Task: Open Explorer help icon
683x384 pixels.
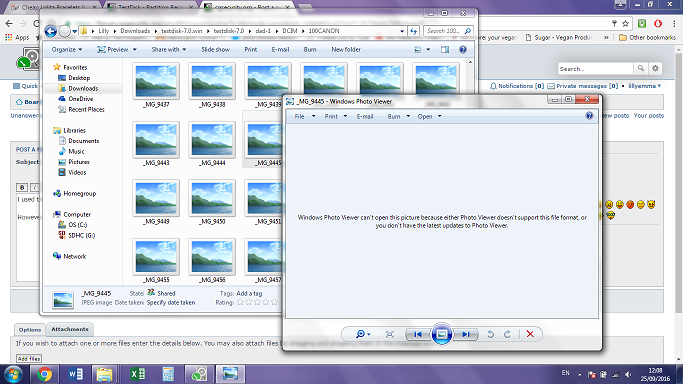Action: coord(463,50)
